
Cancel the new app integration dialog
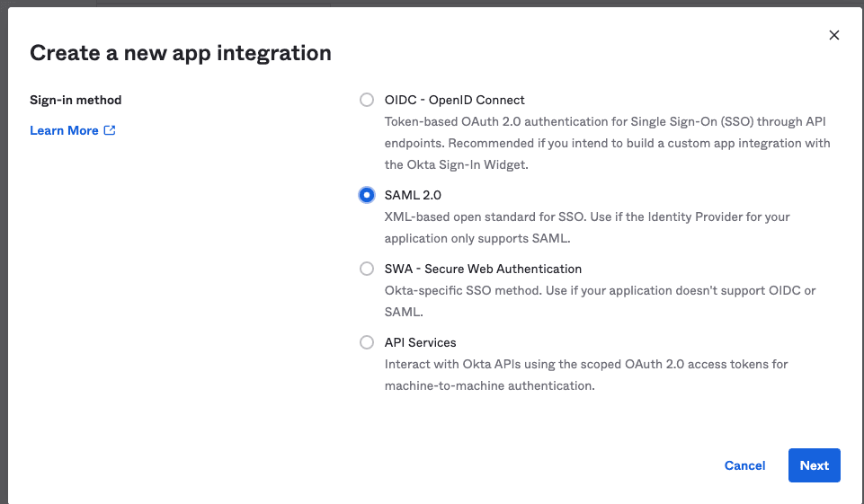pos(744,465)
